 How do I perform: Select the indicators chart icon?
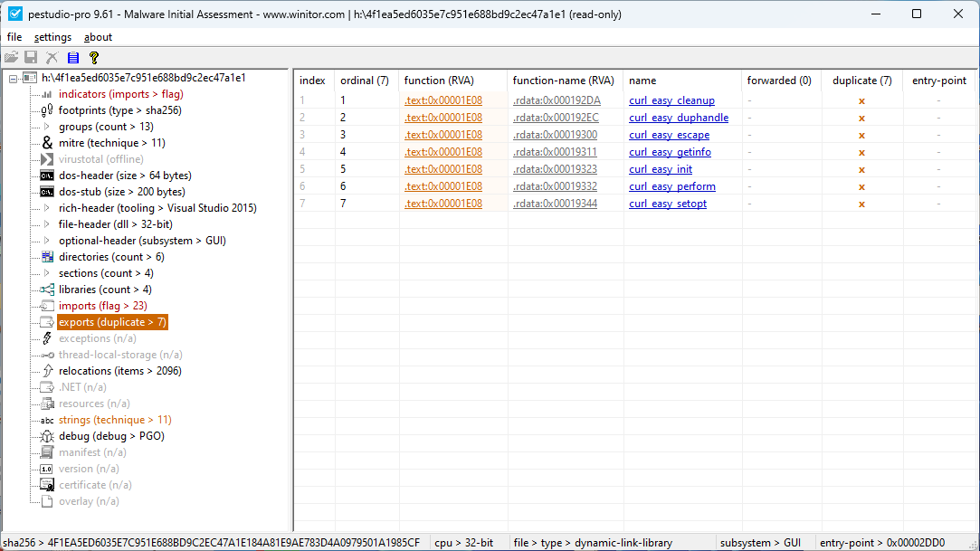click(47, 93)
